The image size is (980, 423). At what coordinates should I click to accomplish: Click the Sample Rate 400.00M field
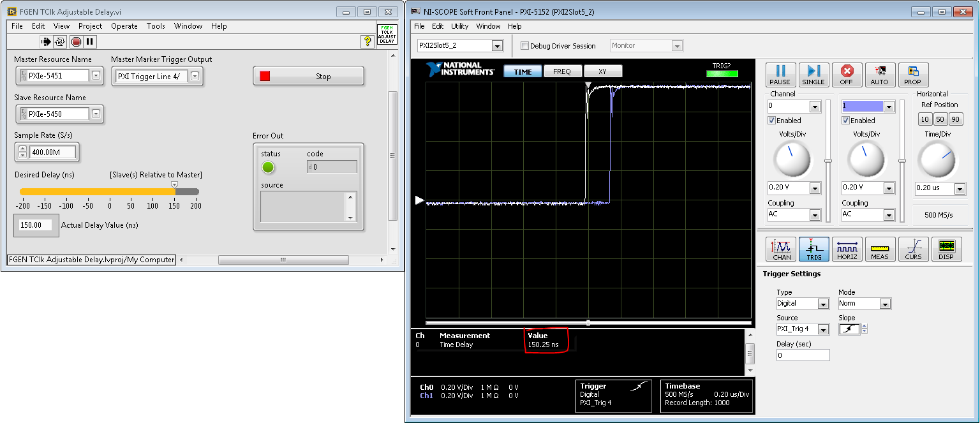coord(52,152)
